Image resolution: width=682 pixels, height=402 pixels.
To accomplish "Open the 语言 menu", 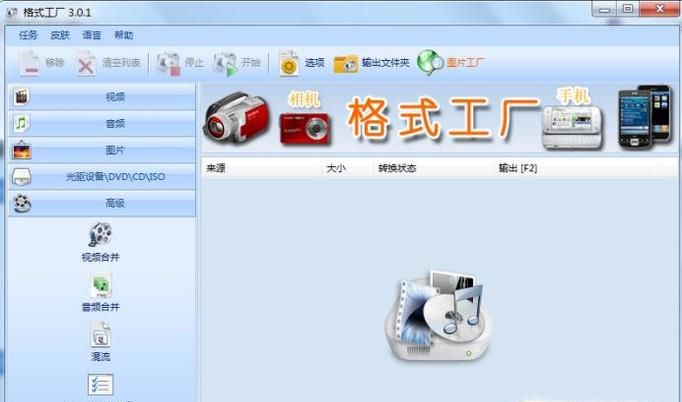I will [92, 34].
